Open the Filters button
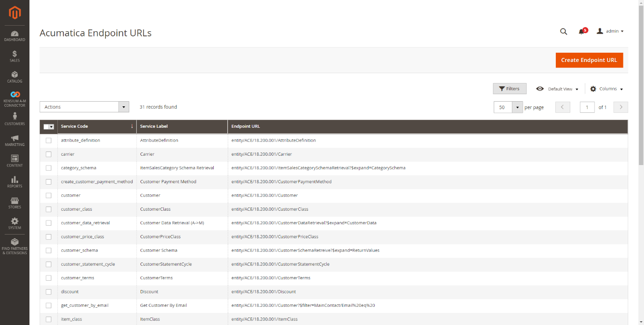The height and width of the screenshot is (325, 644). pyautogui.click(x=510, y=89)
